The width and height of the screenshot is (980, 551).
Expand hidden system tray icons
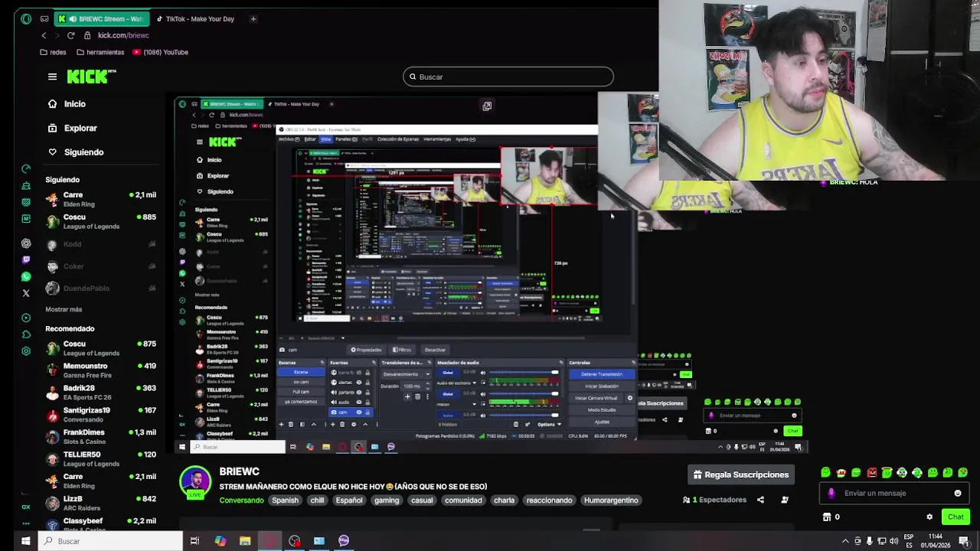tap(846, 541)
